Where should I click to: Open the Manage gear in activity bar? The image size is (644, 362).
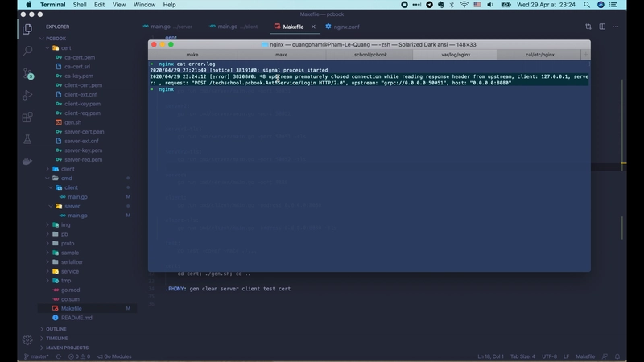tap(27, 339)
